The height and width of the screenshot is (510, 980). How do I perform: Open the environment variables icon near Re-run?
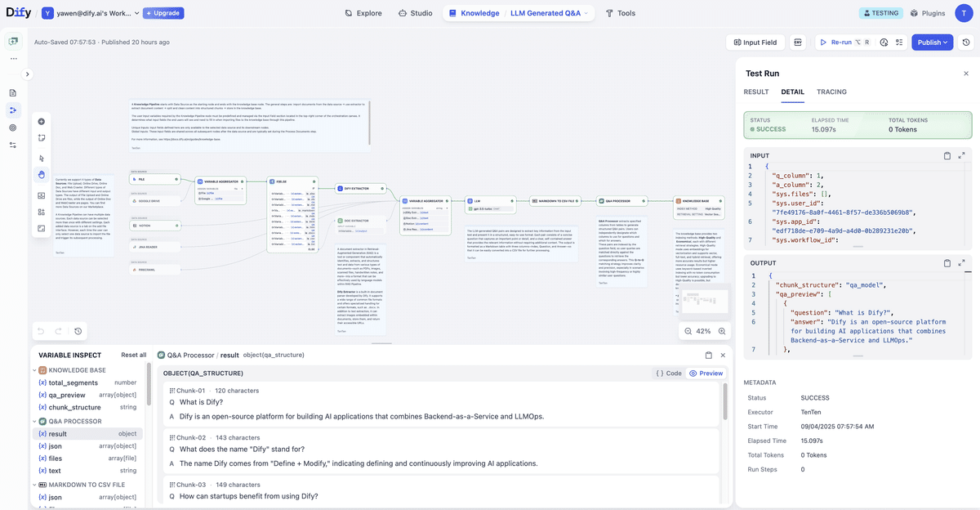(x=883, y=42)
